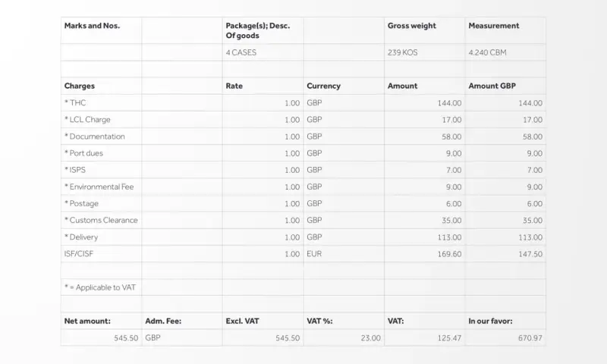Select the Postage charge label
Screen dimensions: 607x364
[81, 203]
